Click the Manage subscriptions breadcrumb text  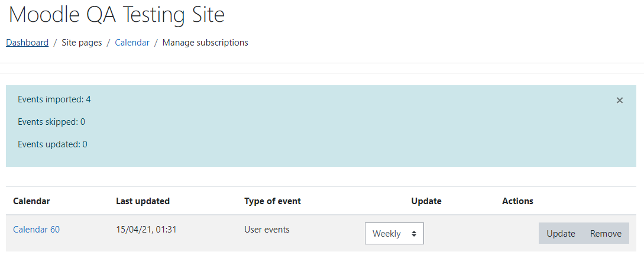pos(205,43)
